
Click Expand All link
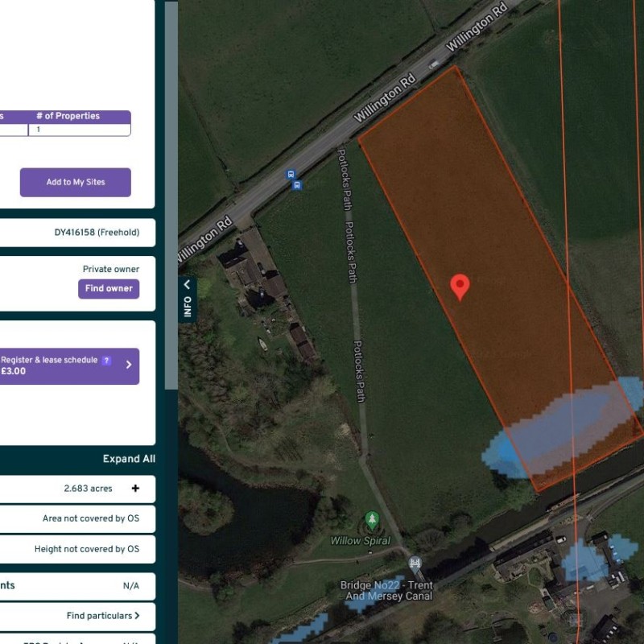[x=129, y=459]
